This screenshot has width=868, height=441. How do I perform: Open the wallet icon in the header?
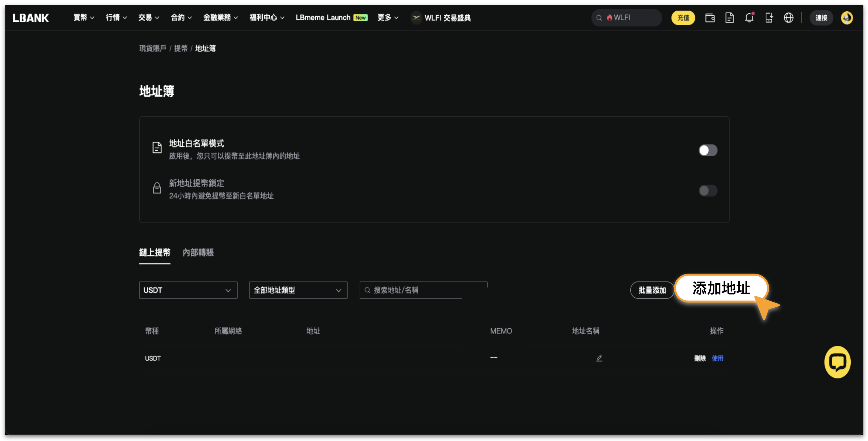[710, 18]
